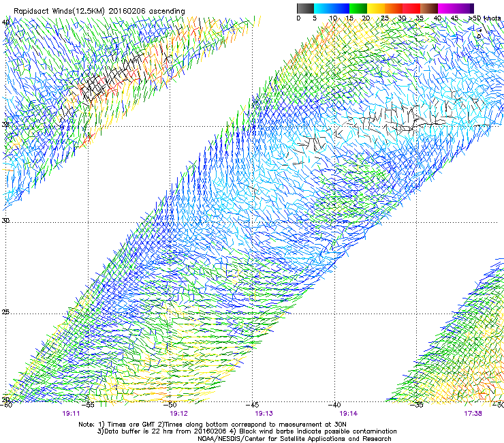Click the 19:12 time label

[x=178, y=414]
